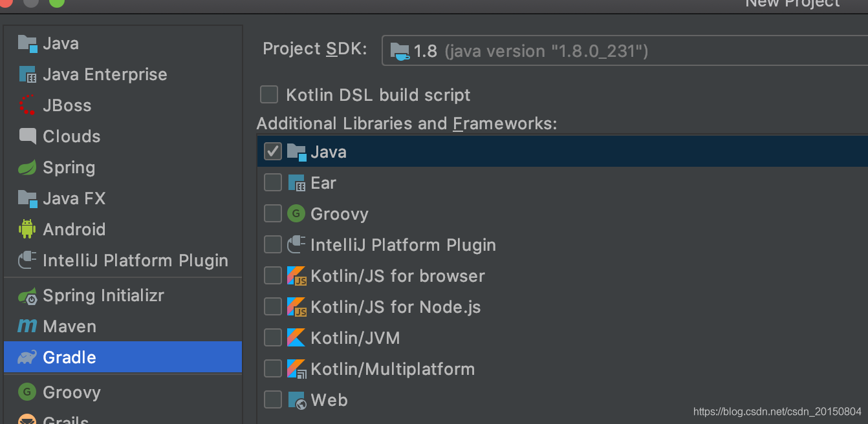Click the SDK folder icon next to 1.8
Image resolution: width=868 pixels, height=424 pixels.
pos(400,51)
